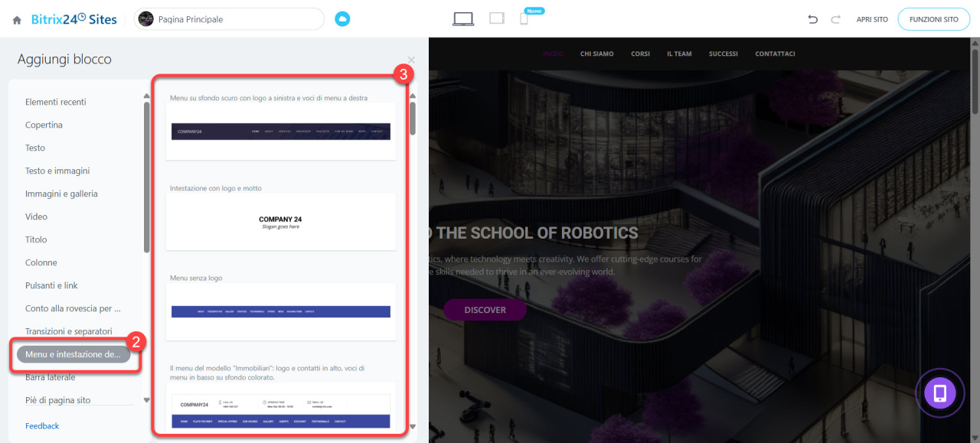Choose Menu senza logo block thumbnail
Image resolution: width=980 pixels, height=443 pixels.
281,311
